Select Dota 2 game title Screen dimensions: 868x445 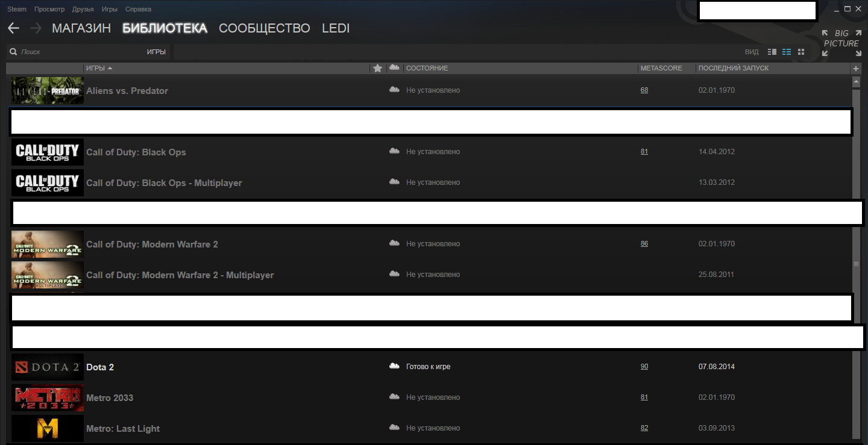(100, 367)
